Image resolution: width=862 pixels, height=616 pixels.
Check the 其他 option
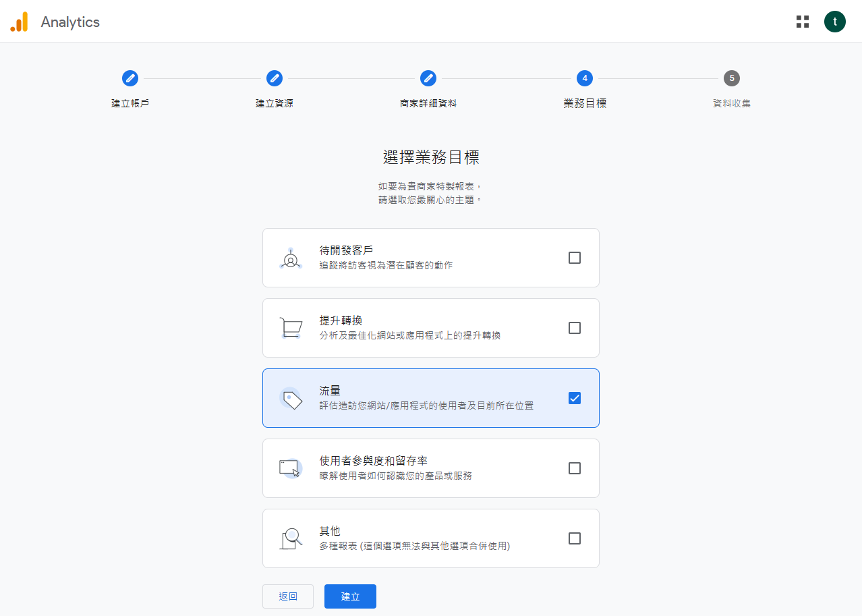(574, 538)
